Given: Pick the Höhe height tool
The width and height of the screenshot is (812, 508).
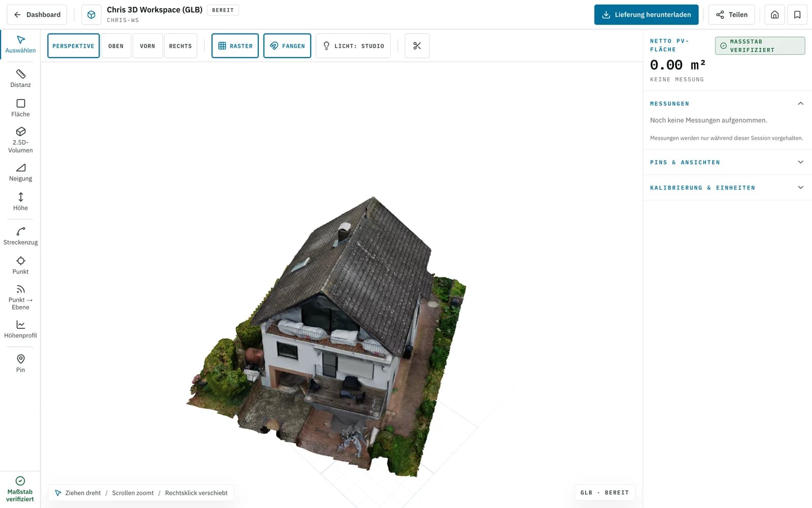Looking at the screenshot, I should [20, 202].
